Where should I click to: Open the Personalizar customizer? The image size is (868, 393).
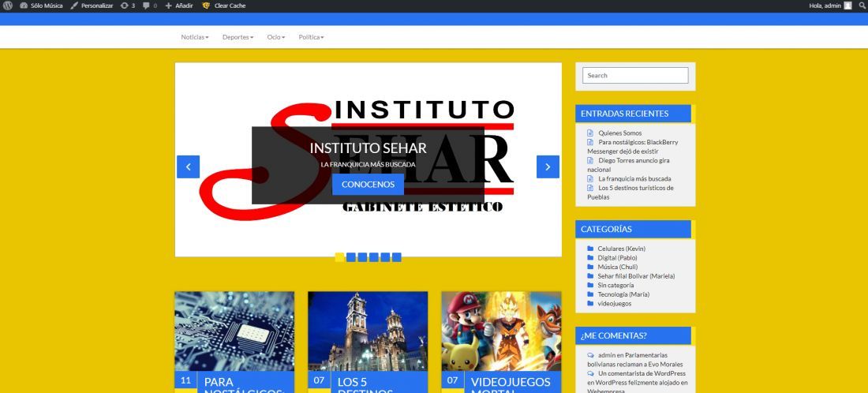click(92, 6)
